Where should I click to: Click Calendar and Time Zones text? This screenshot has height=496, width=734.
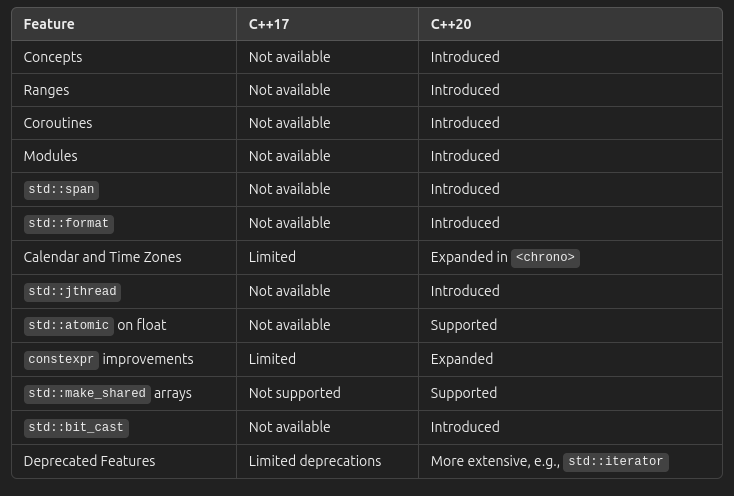point(103,257)
